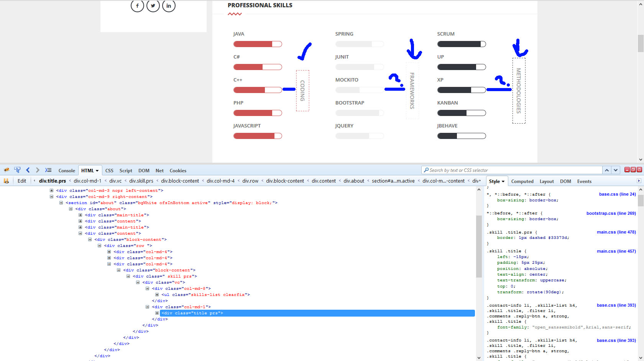Viewport: 644px width, 361px height.
Task: Expand the skills-list clearfix node
Action: [157, 294]
